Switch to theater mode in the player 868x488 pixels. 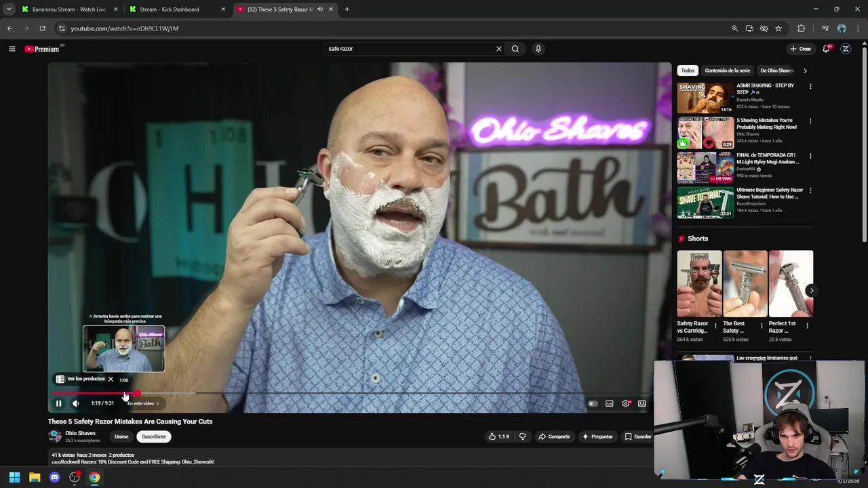[x=642, y=403]
